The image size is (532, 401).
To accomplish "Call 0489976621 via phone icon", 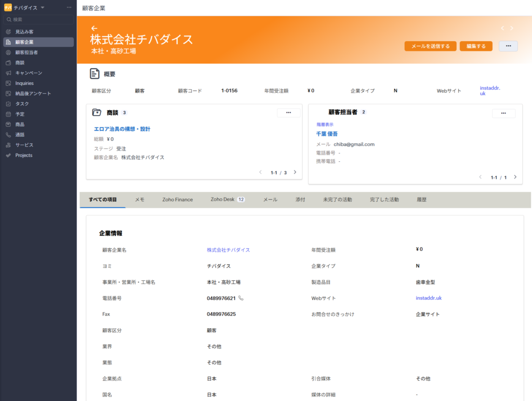I will pos(241,298).
